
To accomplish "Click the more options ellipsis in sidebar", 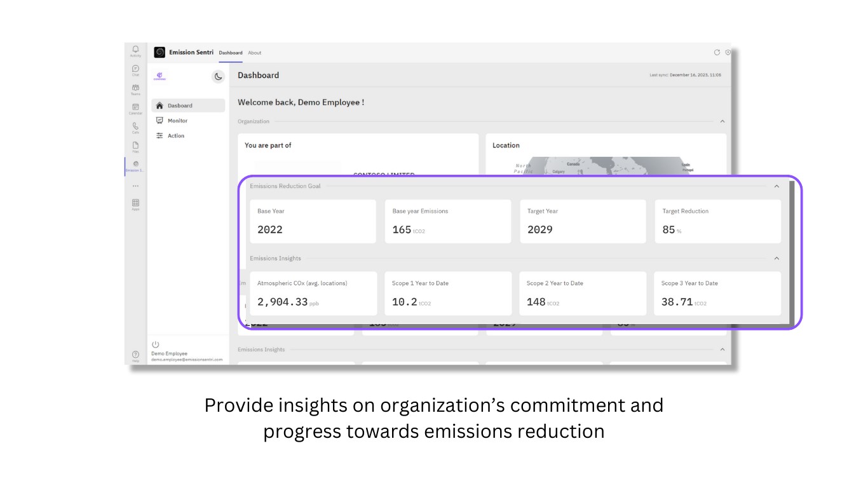I will click(x=135, y=186).
